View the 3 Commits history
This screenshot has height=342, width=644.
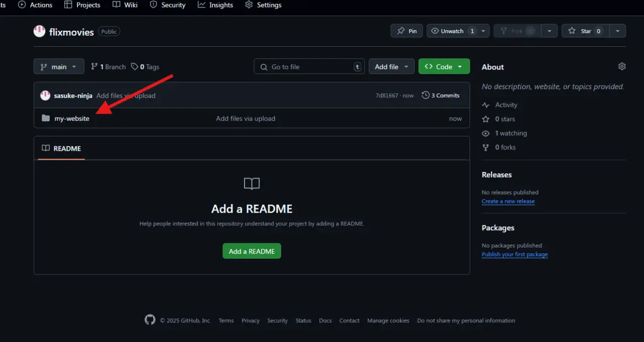tap(441, 95)
